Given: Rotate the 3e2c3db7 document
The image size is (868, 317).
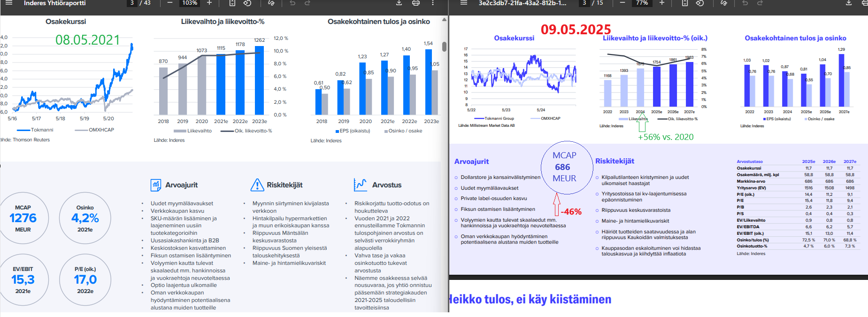Looking at the screenshot, I should [x=700, y=3].
